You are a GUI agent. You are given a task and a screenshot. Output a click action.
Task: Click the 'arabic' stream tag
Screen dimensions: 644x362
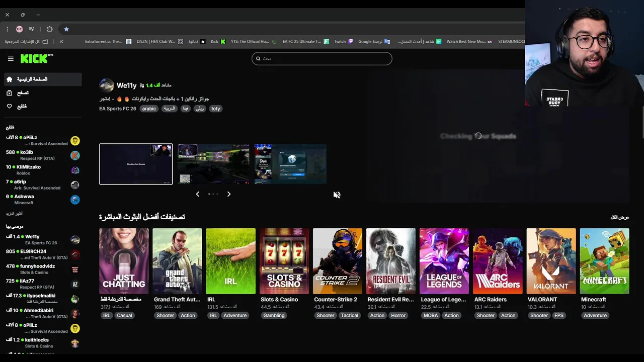coord(149,109)
